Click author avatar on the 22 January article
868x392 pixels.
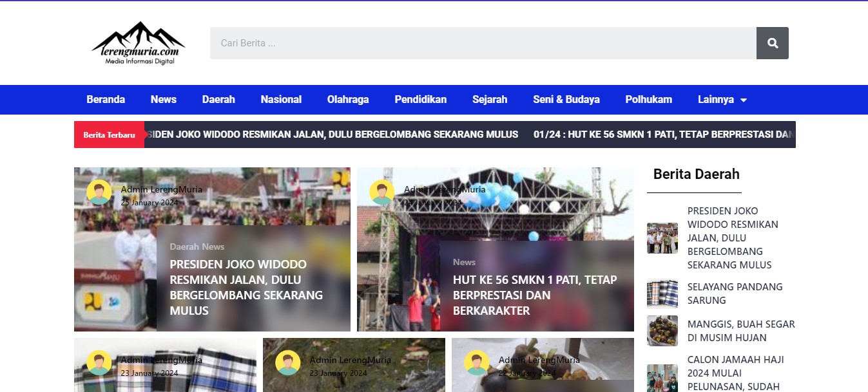[x=477, y=362]
